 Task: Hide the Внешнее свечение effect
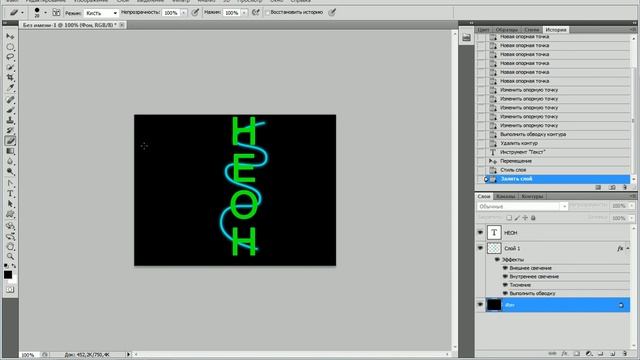pyautogui.click(x=505, y=268)
